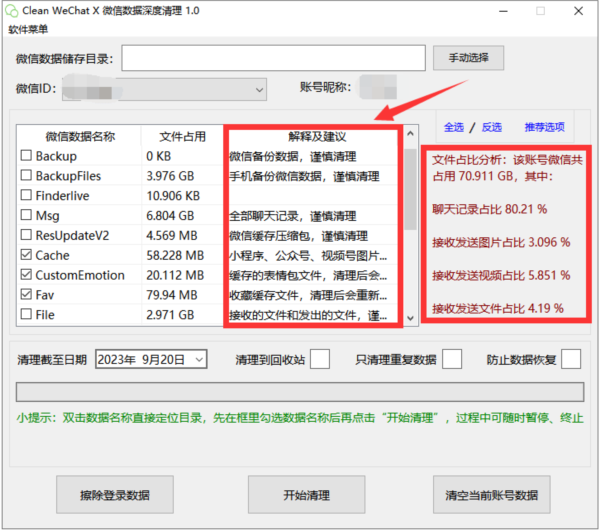Click the 推荐选项 link
The width and height of the screenshot is (600, 530).
pos(544,127)
